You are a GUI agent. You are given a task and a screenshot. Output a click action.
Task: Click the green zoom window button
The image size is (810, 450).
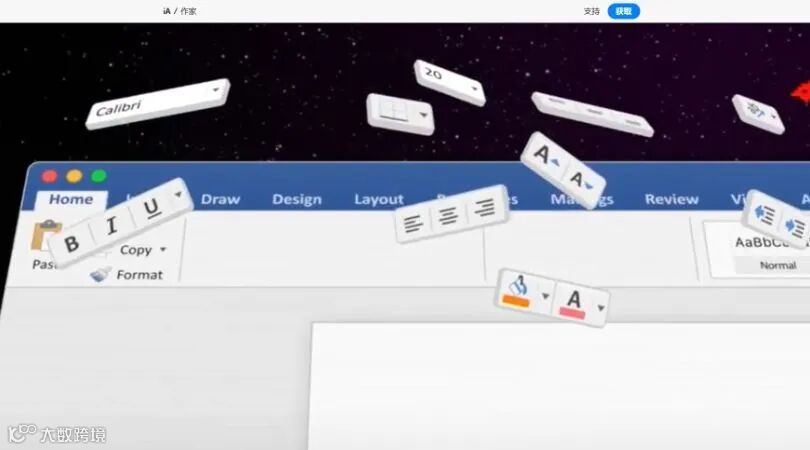[x=99, y=177]
